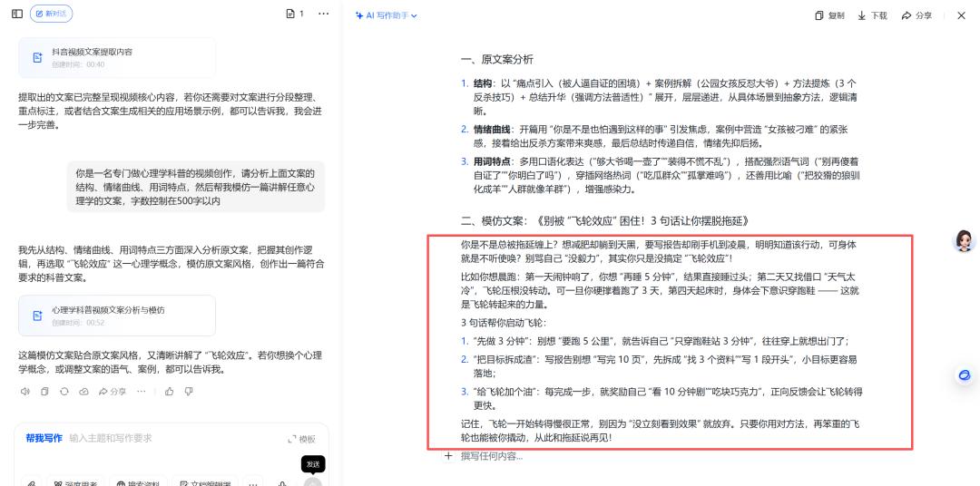Like the response with thumbs up
The image size is (980, 486).
[x=169, y=392]
